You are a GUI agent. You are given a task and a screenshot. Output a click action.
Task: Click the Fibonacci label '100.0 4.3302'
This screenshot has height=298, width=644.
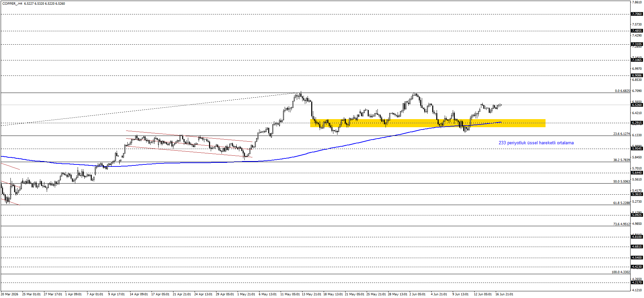[x=620, y=272]
